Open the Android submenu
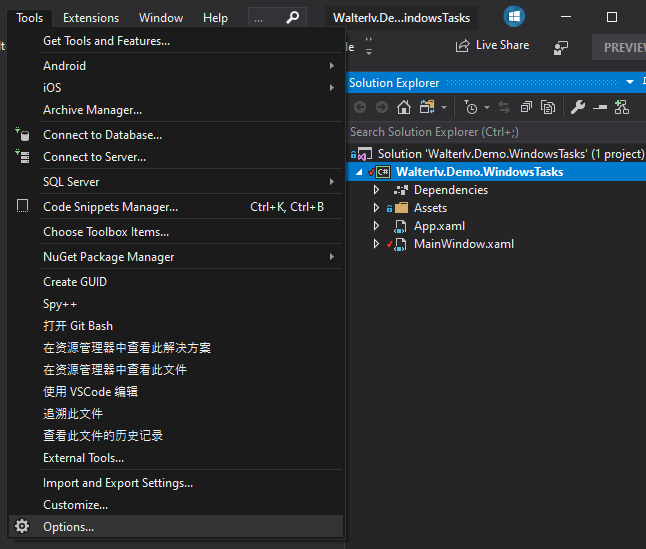The height and width of the screenshot is (549, 646). click(176, 66)
